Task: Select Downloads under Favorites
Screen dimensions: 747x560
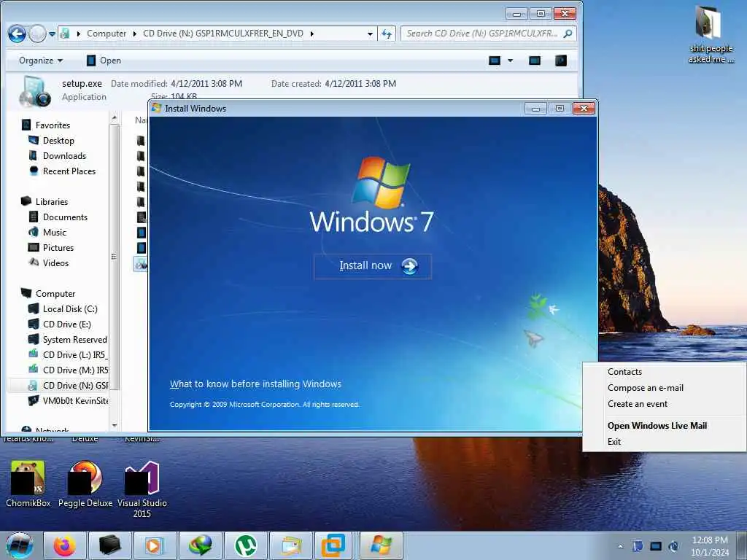Action: (64, 156)
